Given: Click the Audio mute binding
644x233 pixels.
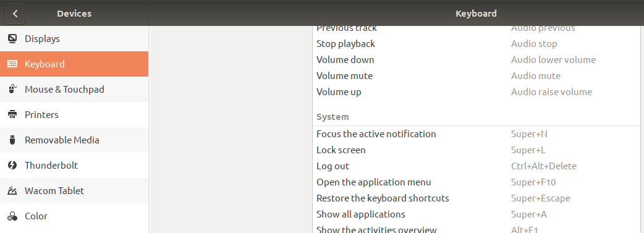Looking at the screenshot, I should point(536,75).
